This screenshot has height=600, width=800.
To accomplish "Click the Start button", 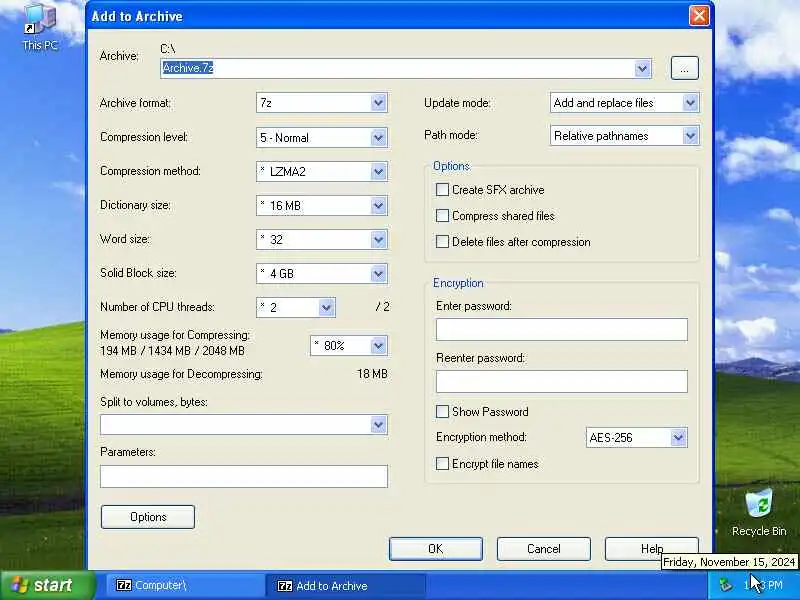I will [47, 585].
